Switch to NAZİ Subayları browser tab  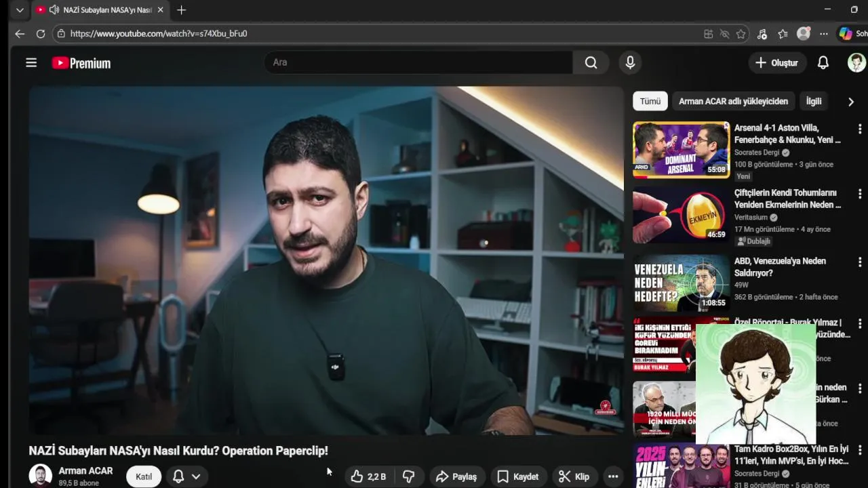102,10
